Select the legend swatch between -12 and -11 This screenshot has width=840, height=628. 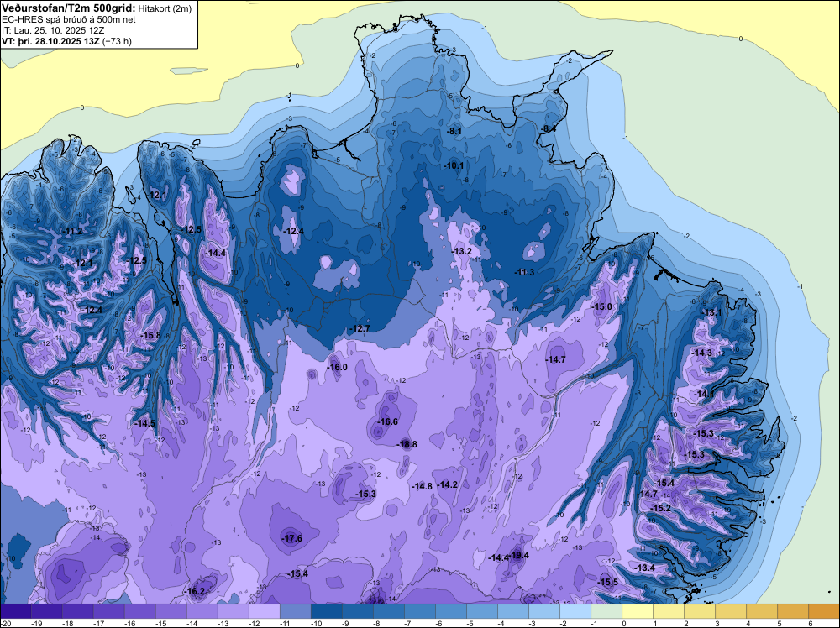[x=264, y=610]
